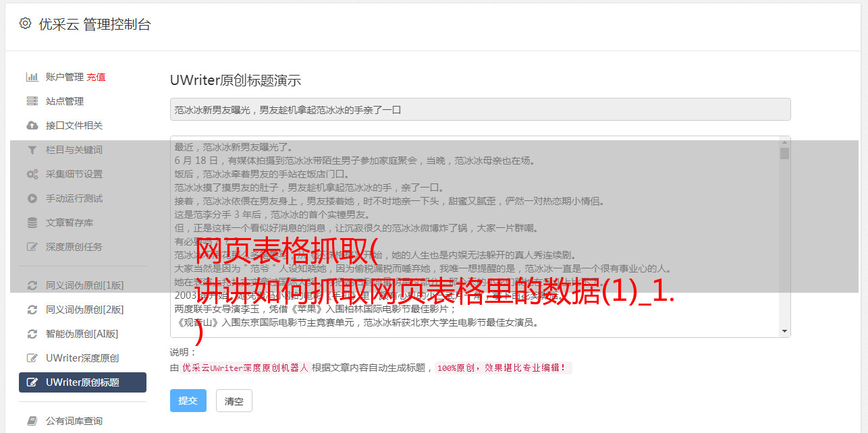Image resolution: width=868 pixels, height=433 pixels.
Task: Click the play circle icon for 手动运行测试
Action: click(x=32, y=198)
